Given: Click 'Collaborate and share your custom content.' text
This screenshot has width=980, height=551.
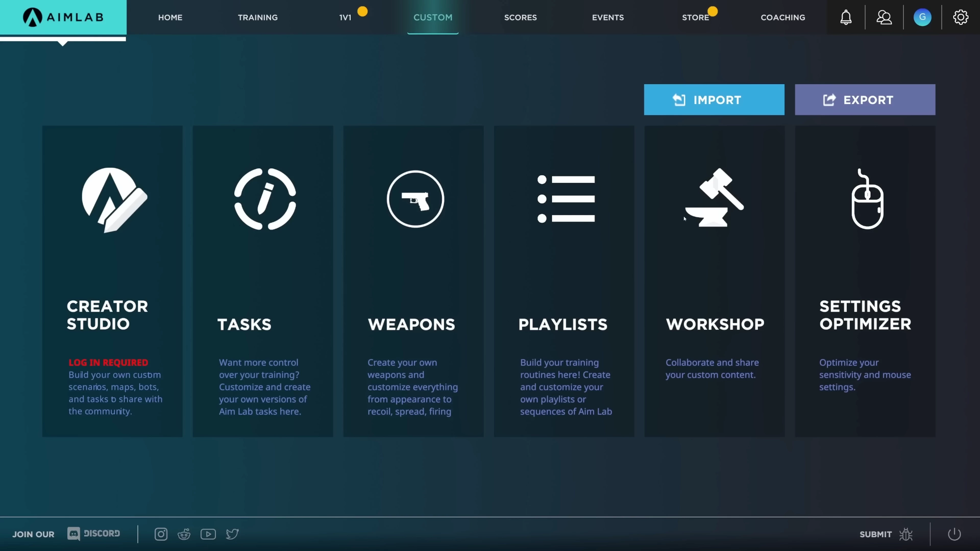Looking at the screenshot, I should (x=712, y=368).
